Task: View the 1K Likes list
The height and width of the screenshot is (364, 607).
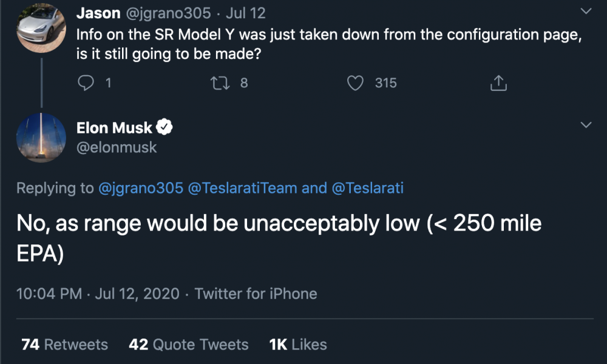Action: tap(298, 344)
